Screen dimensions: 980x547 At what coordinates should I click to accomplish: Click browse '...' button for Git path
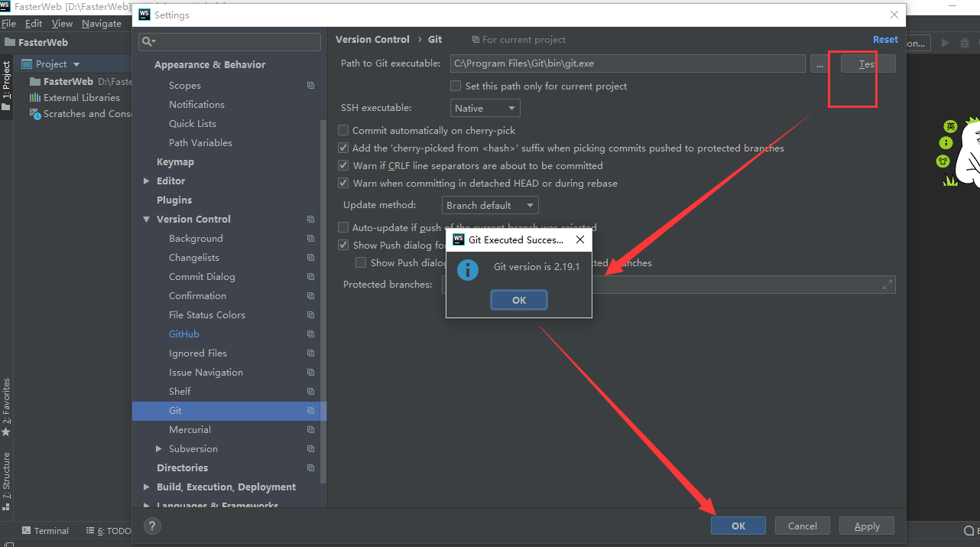[x=819, y=63]
